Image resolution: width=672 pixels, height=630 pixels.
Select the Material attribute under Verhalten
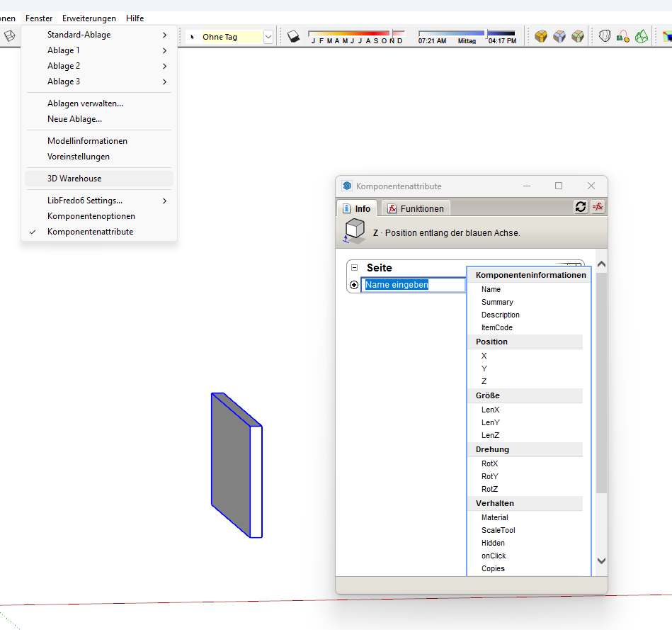point(494,517)
